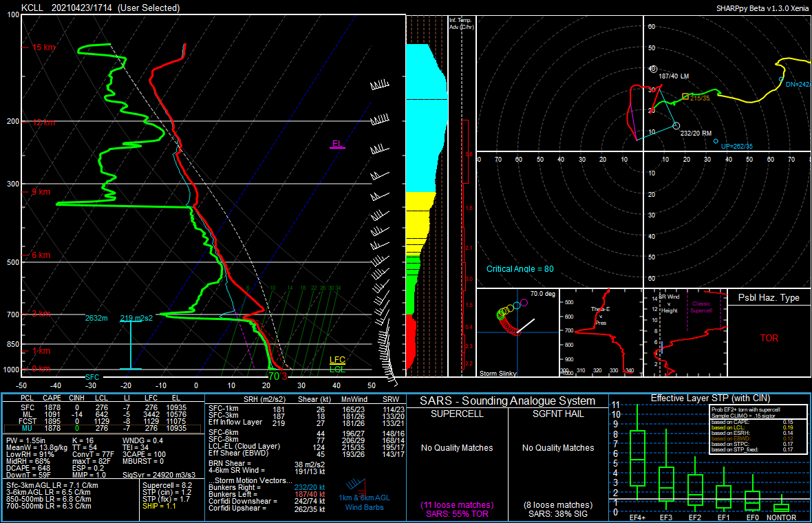
Task: Click the red TOR possible hazard type
Action: point(769,338)
